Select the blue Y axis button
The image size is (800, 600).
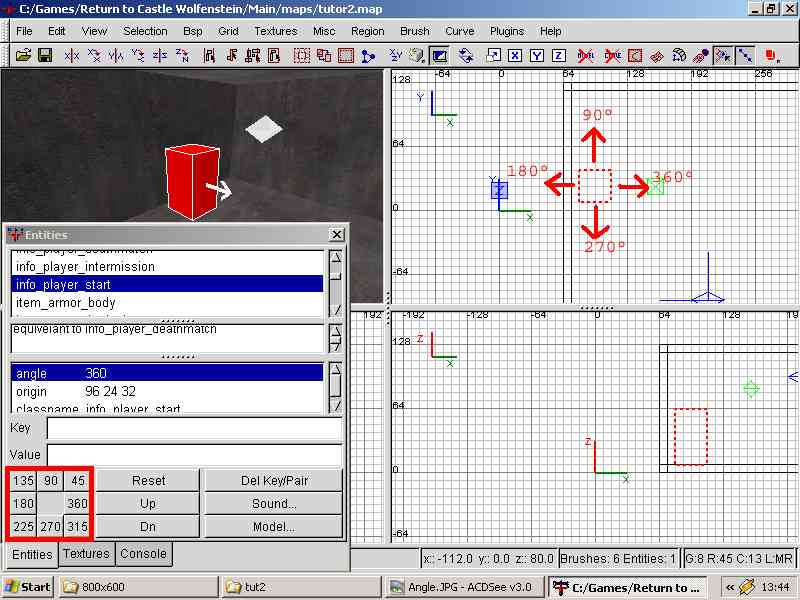point(537,55)
